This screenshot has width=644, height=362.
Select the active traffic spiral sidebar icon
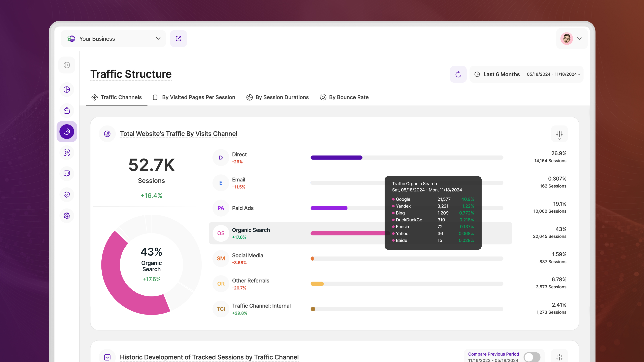[67, 132]
